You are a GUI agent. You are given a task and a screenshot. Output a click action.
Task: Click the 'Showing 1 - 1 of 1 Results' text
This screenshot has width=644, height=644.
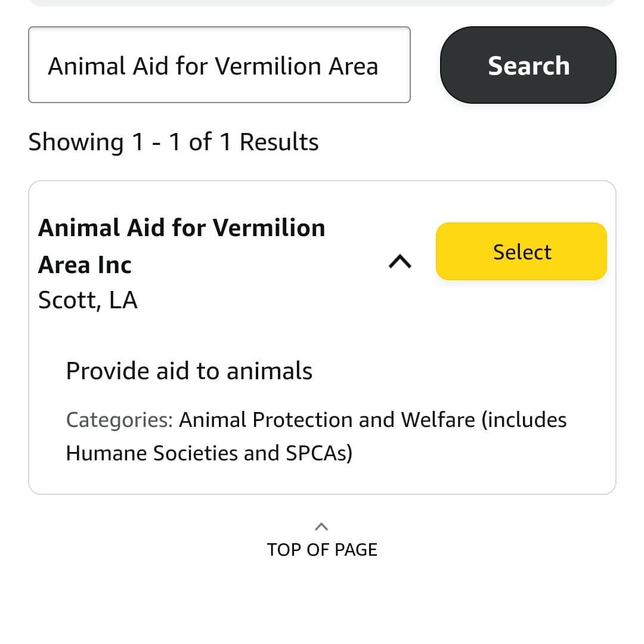tap(173, 142)
